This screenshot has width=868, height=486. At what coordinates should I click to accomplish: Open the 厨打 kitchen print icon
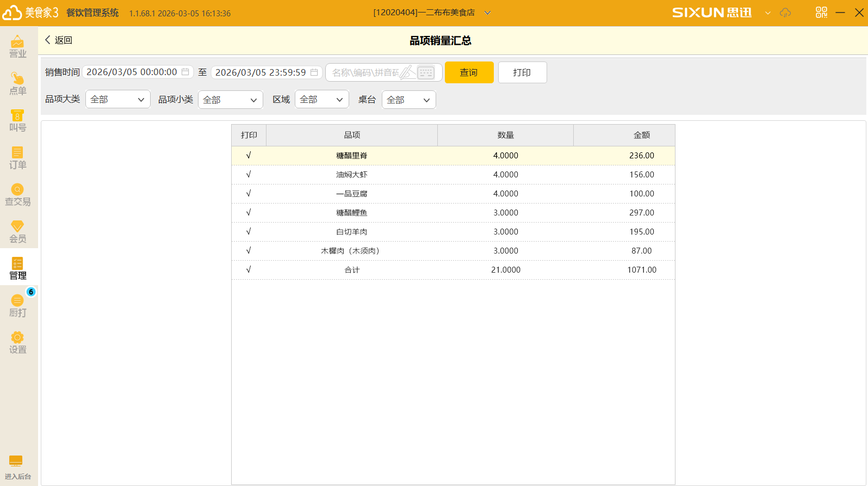(x=17, y=305)
